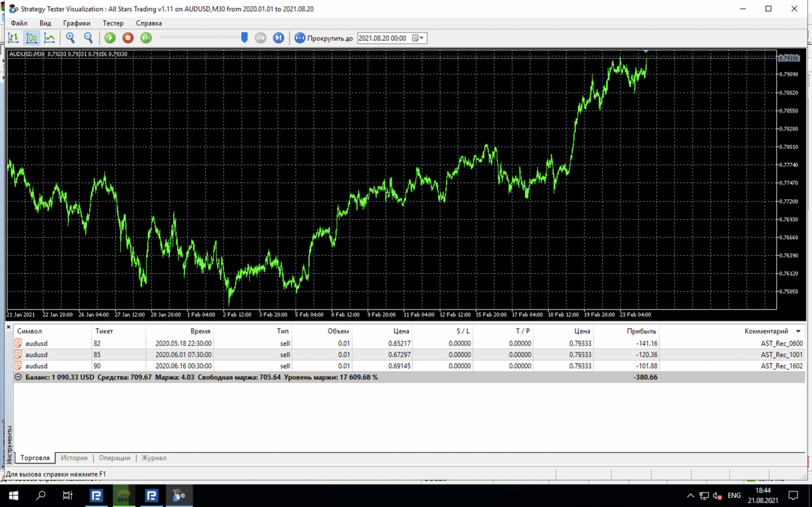Switch chart to Japanese candlesticks mode
Screen dimensions: 812x507
pyautogui.click(x=31, y=38)
